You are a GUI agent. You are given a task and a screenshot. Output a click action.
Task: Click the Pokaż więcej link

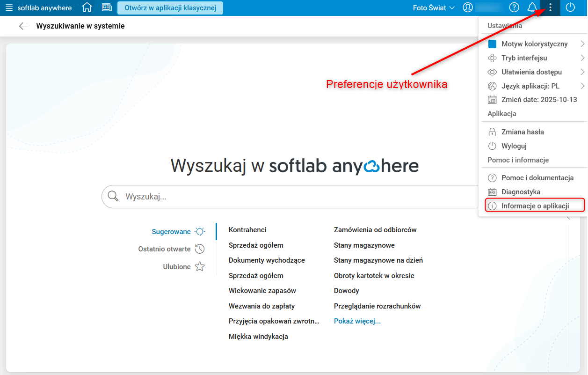(x=357, y=321)
